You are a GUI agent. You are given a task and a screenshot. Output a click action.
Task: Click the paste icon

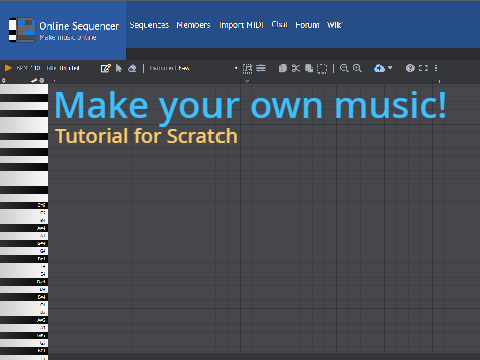(x=309, y=68)
